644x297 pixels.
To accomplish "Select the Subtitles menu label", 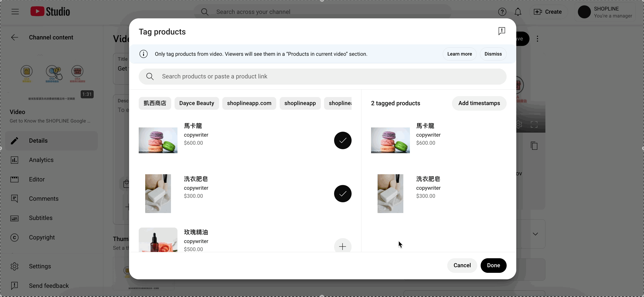I will point(41,218).
